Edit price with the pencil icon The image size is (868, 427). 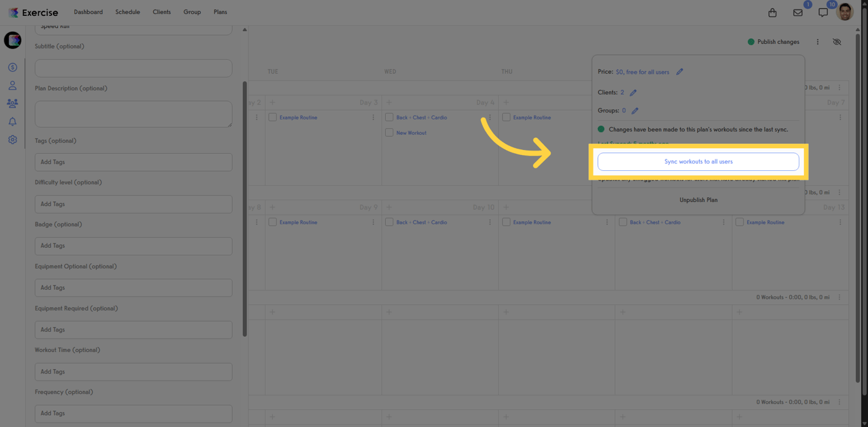[x=679, y=72]
